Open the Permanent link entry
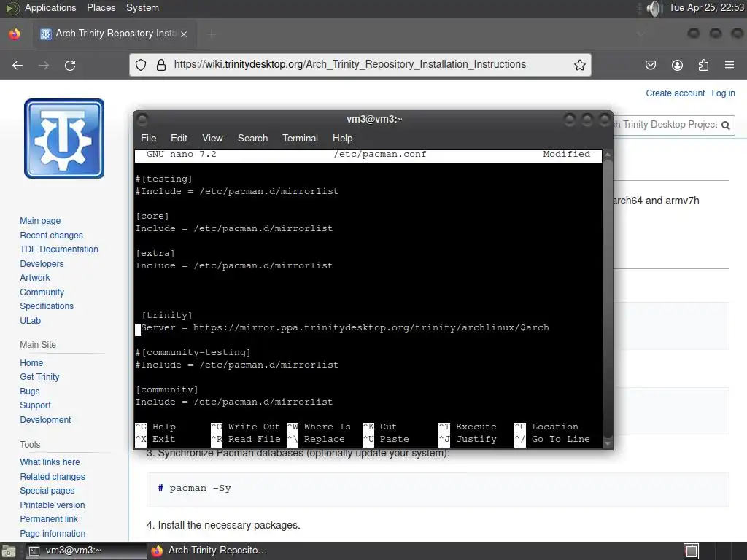 49,519
